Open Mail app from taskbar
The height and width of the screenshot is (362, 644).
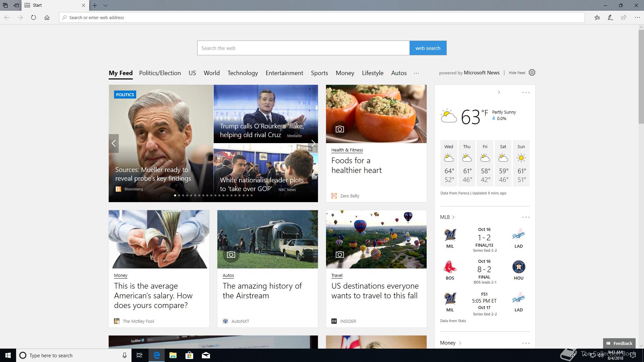click(206, 355)
